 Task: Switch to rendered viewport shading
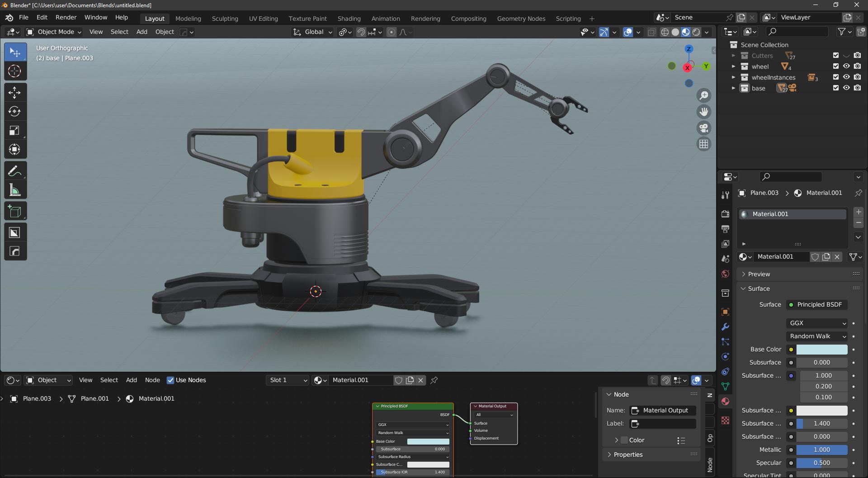(696, 32)
